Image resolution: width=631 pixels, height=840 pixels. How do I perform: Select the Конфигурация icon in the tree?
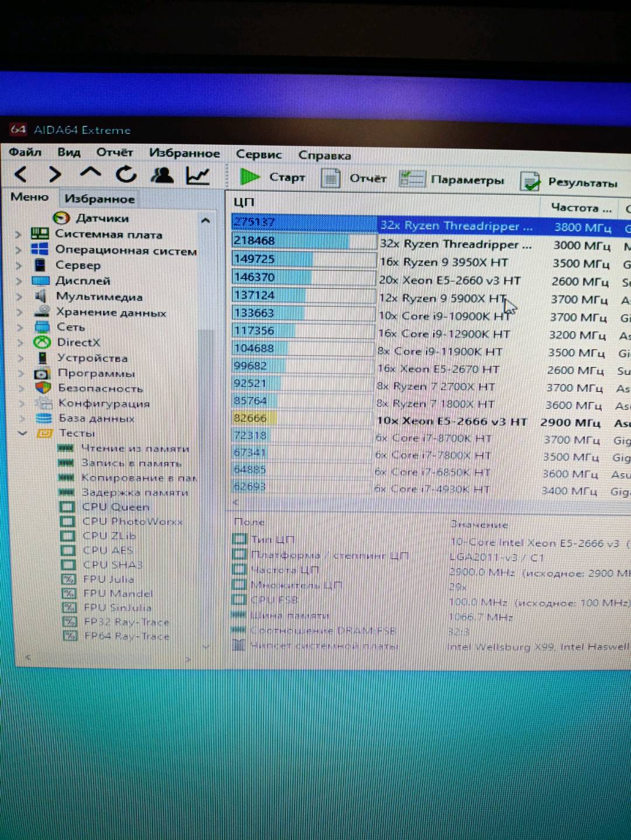(43, 403)
